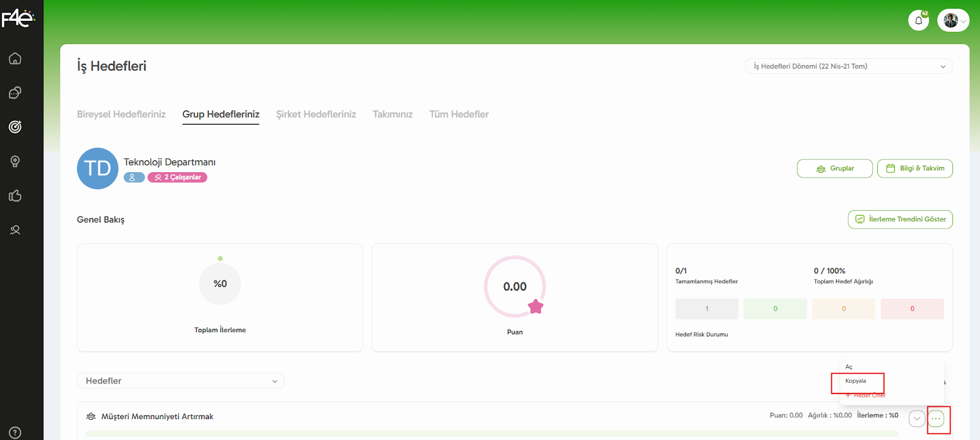Click the lightbulb icon in sidebar
Screen dimensions: 980x440
[15, 161]
